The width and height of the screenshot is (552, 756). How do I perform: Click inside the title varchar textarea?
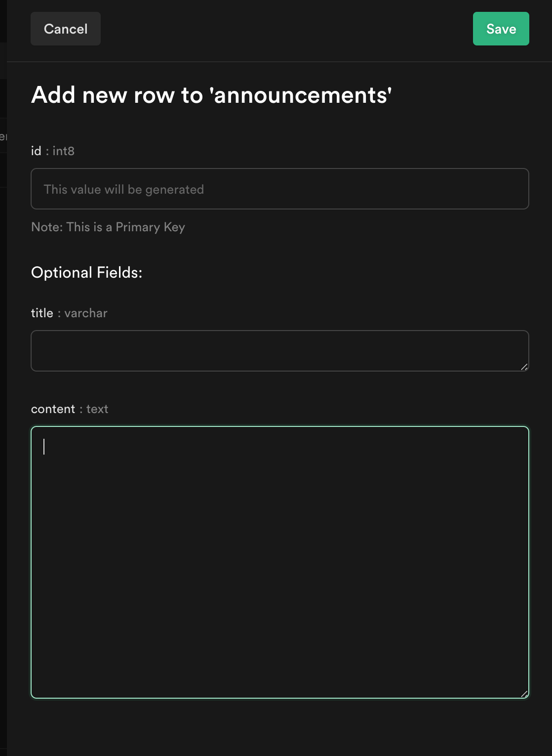pos(279,350)
